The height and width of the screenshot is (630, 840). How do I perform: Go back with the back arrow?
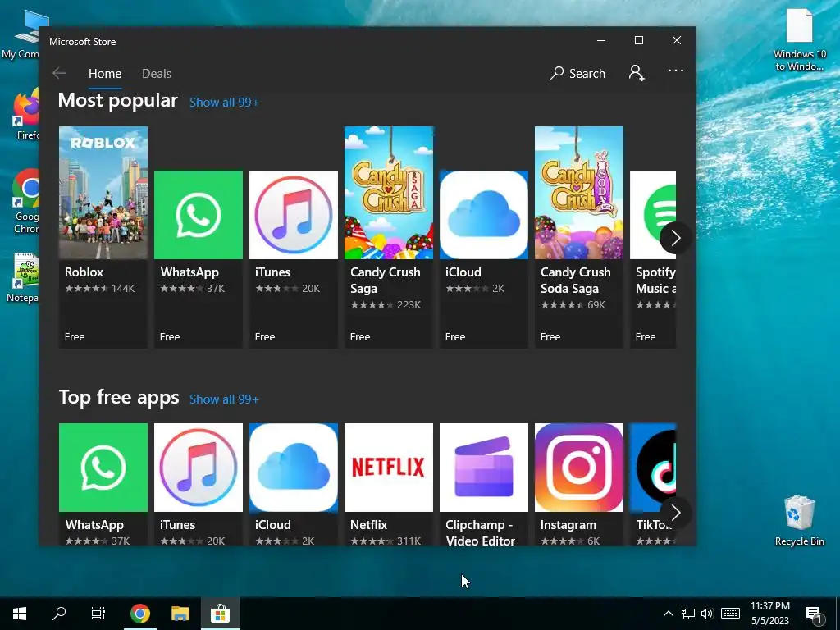(59, 73)
